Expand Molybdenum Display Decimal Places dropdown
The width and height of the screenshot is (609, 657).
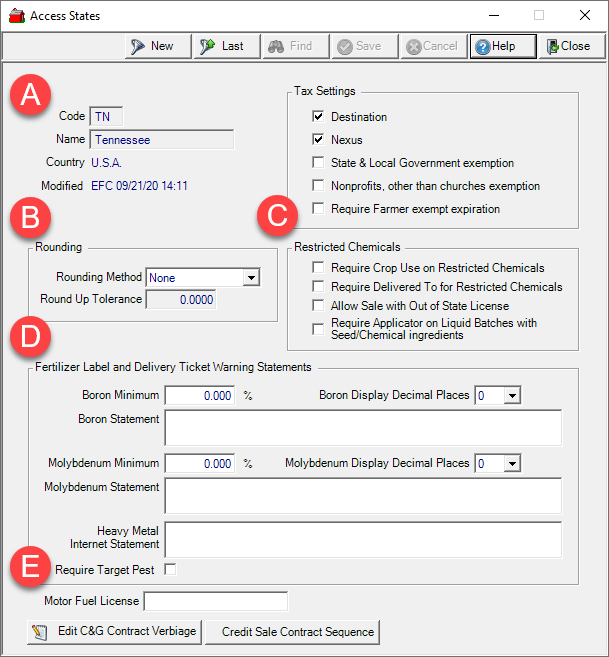[x=512, y=464]
